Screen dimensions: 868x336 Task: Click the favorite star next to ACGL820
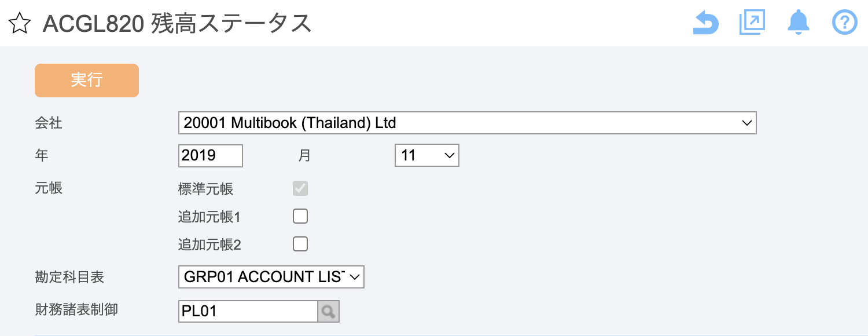(x=19, y=24)
